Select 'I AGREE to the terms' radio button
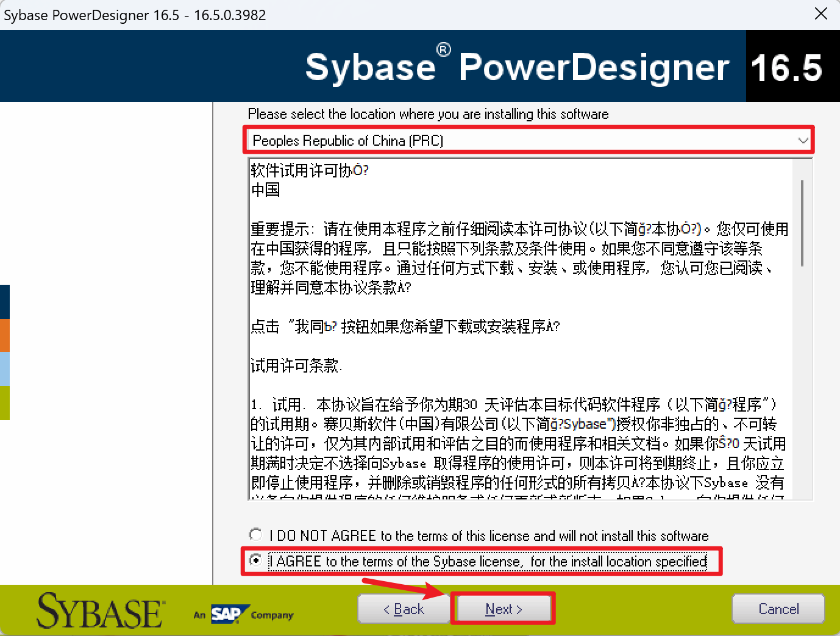 click(x=256, y=560)
